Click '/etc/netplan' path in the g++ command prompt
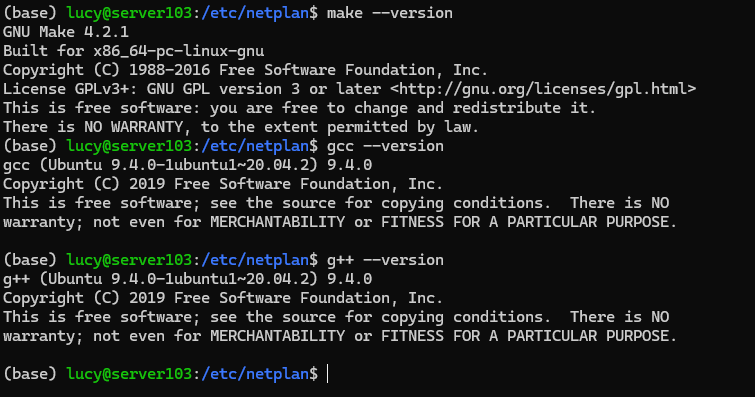Screen dimensions: 755x397 click(255, 260)
